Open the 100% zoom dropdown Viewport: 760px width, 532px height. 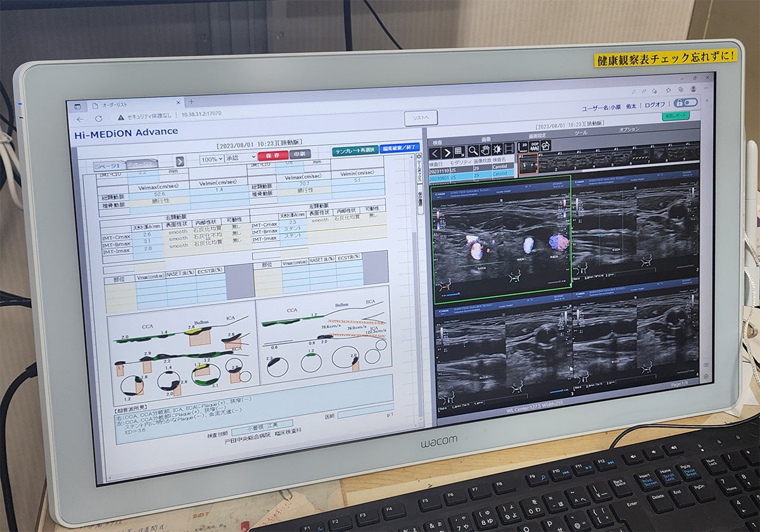(212, 158)
